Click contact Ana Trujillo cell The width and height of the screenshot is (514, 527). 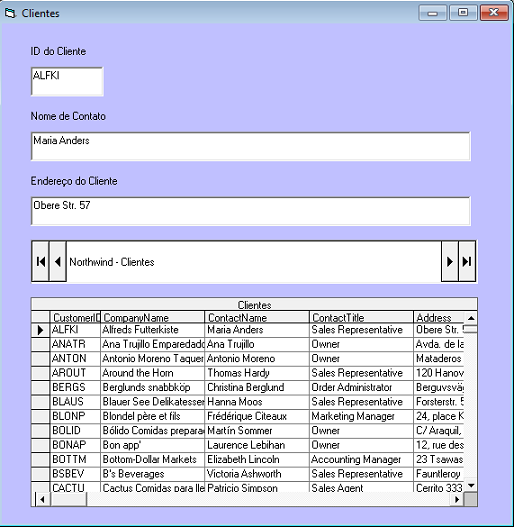click(257, 344)
